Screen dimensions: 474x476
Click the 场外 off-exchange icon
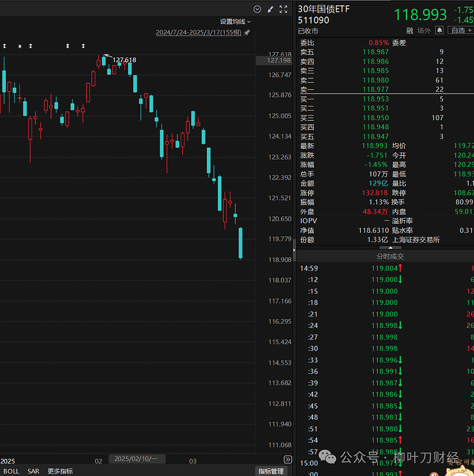tap(424, 30)
